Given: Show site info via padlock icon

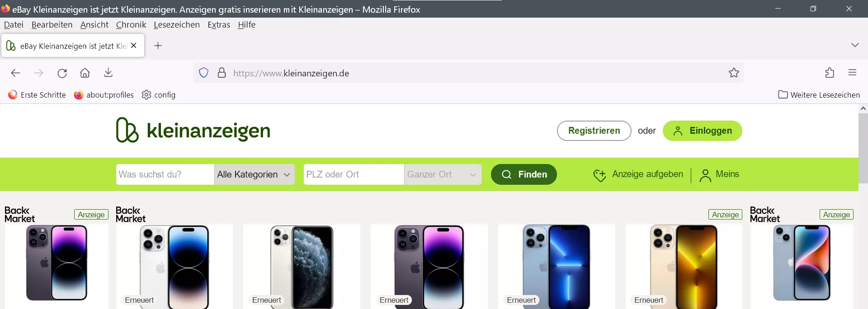Looking at the screenshot, I should click(x=222, y=73).
